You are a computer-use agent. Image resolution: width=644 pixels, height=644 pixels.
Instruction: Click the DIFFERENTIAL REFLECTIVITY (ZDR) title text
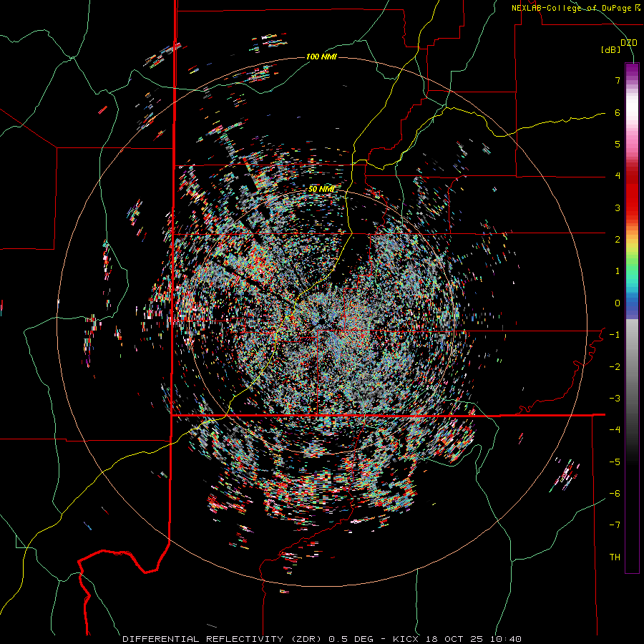click(223, 639)
